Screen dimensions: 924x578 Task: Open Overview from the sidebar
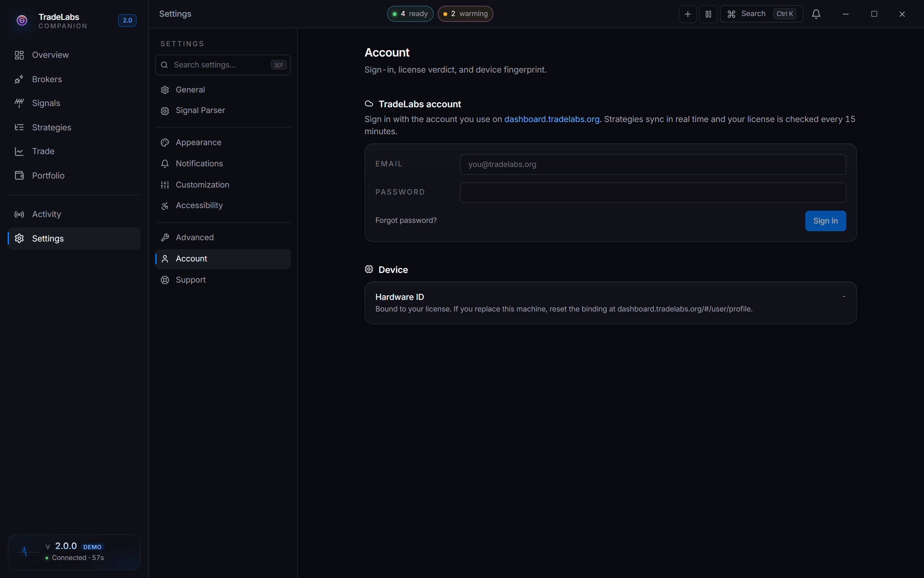click(74, 55)
